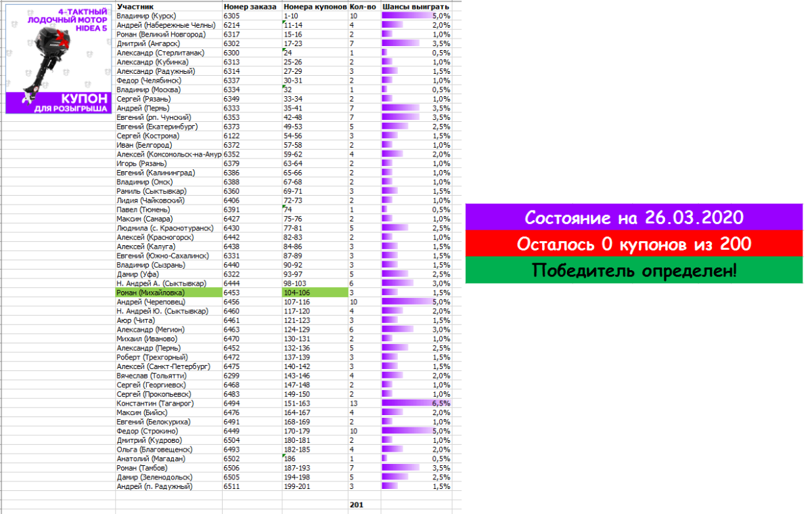
Task: Select order number 6494 cell
Action: click(251, 403)
